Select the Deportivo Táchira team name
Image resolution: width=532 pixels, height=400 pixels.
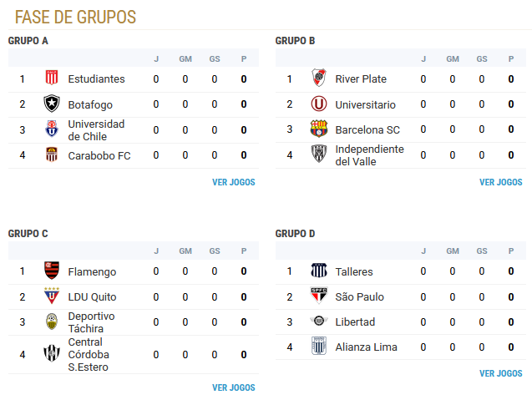[x=91, y=322]
